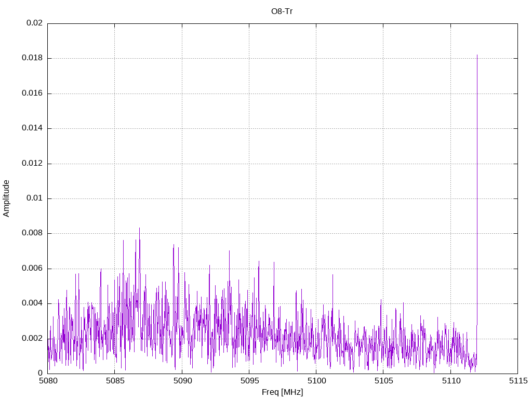Click the 5090 x-axis tick label

click(182, 381)
